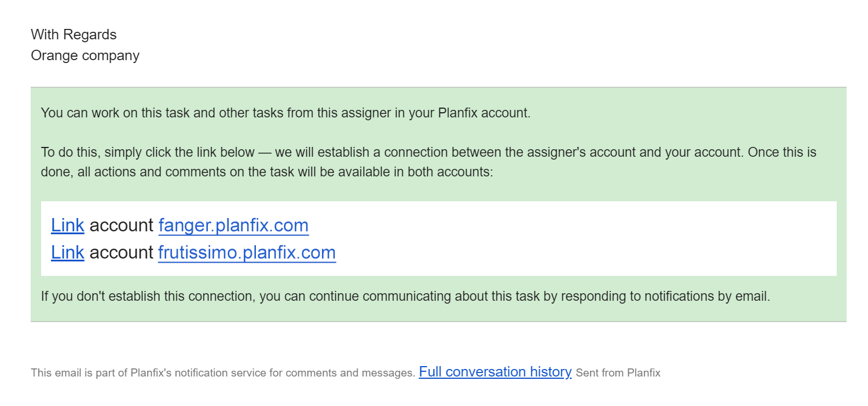Visit the frutissimo.planfix.com address link
This screenshot has width=868, height=406.
pos(247,252)
